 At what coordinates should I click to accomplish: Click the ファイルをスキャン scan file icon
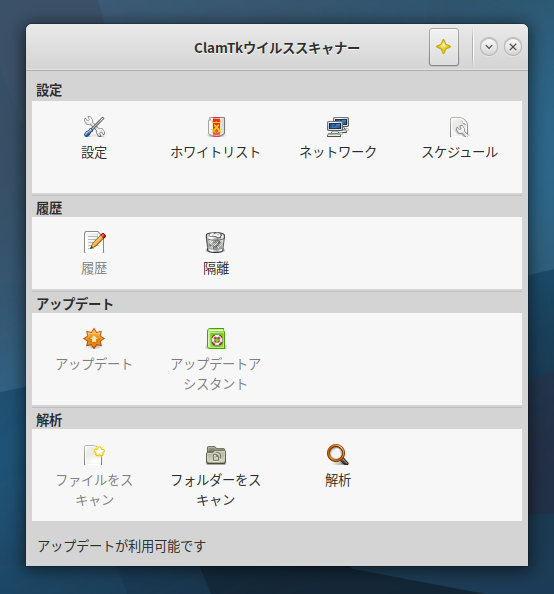94,454
